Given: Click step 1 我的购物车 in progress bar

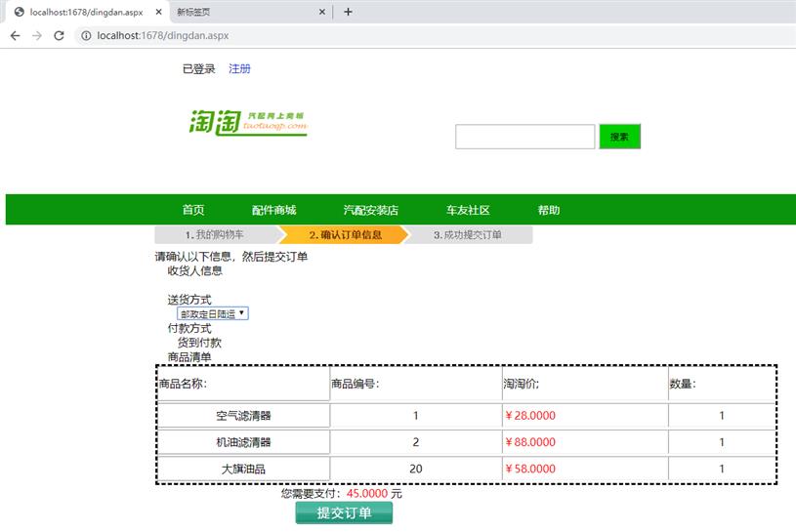Looking at the screenshot, I should pos(215,235).
